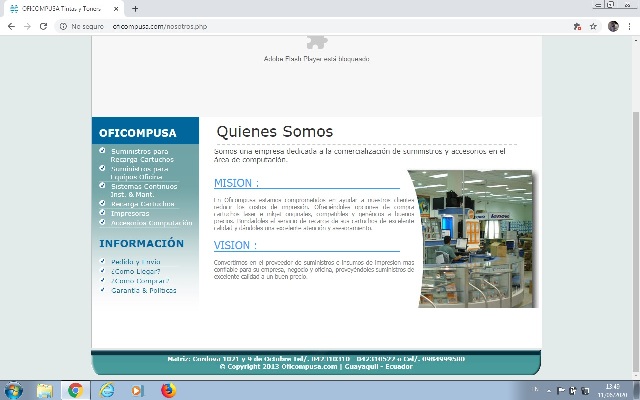Click the copyright 2013 Oficompusa.com footer text
Screen dimensions: 640x400
click(x=316, y=367)
